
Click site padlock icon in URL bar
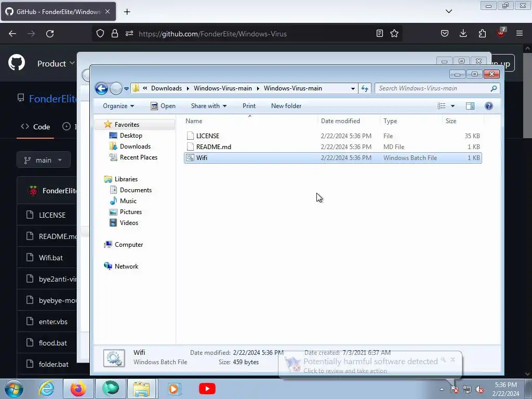point(115,34)
